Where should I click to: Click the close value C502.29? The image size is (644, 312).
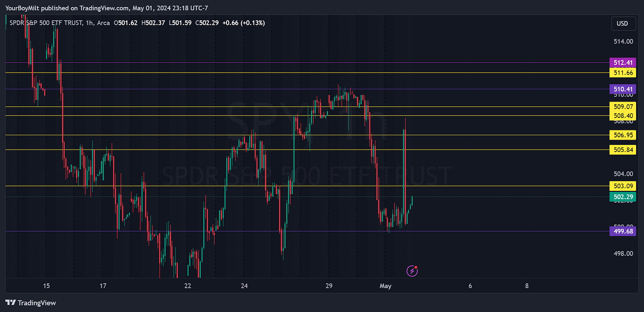tap(207, 23)
